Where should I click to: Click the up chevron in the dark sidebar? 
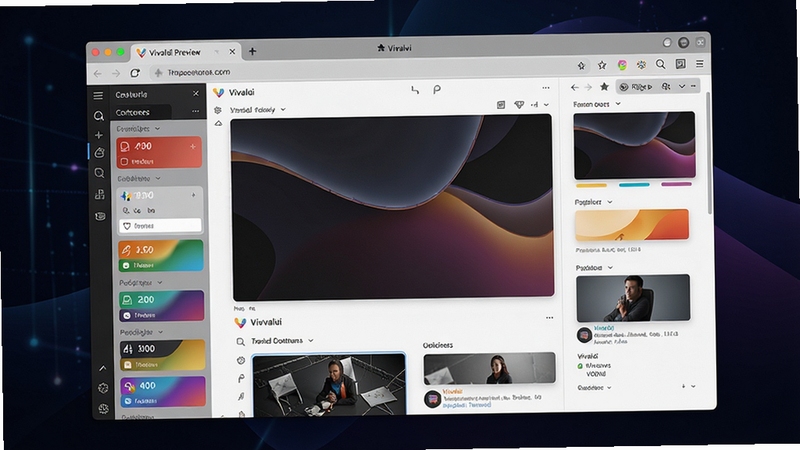point(103,368)
